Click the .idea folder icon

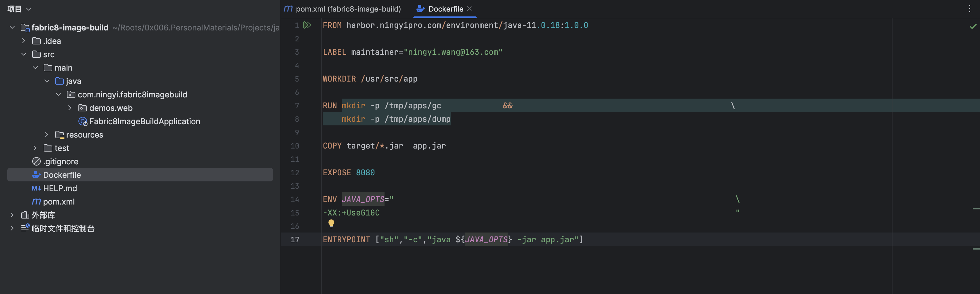[x=36, y=41]
